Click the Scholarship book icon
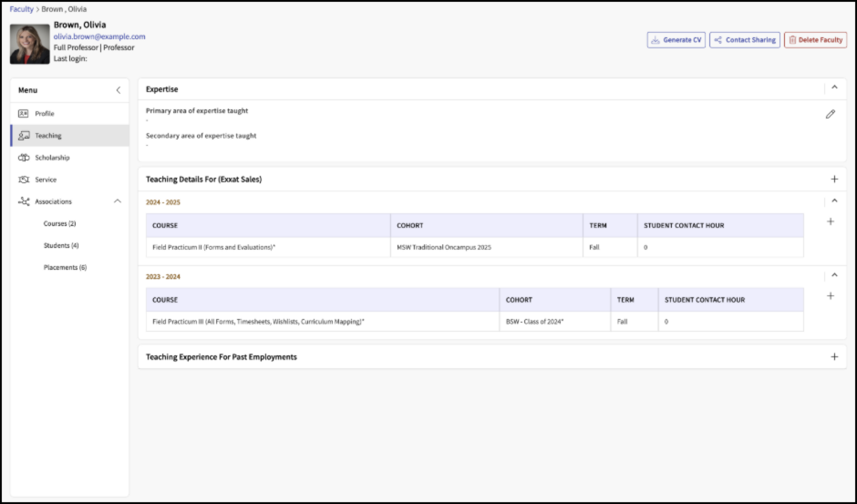The width and height of the screenshot is (857, 504). (x=24, y=158)
